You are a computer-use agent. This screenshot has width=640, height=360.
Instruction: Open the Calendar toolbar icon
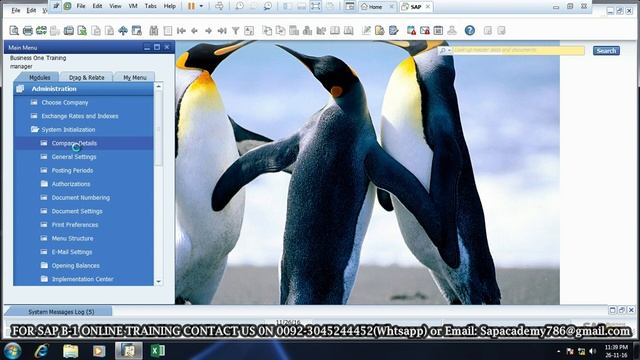click(x=438, y=30)
